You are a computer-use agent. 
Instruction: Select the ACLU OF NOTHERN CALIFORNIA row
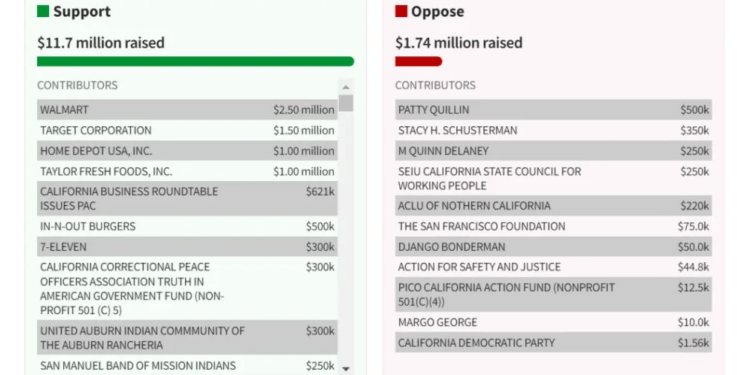[x=553, y=206]
